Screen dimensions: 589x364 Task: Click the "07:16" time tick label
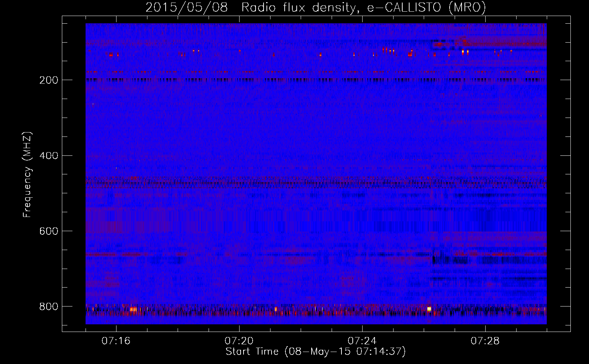point(116,341)
